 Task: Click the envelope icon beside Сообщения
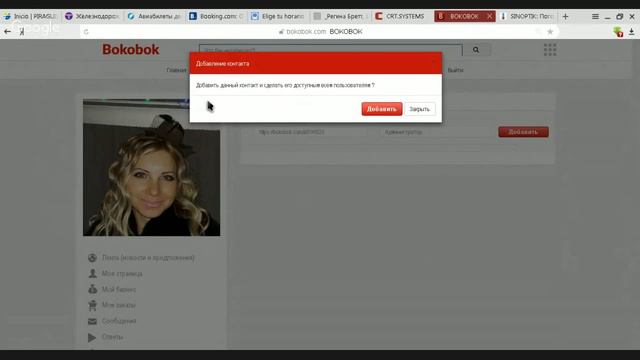tap(93, 321)
